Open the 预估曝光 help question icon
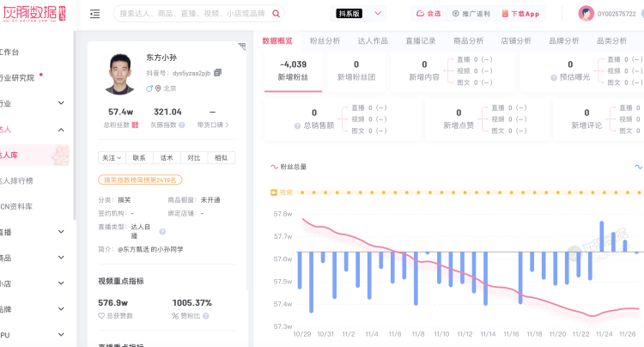Screen dimensions: 644x347 [x=554, y=77]
